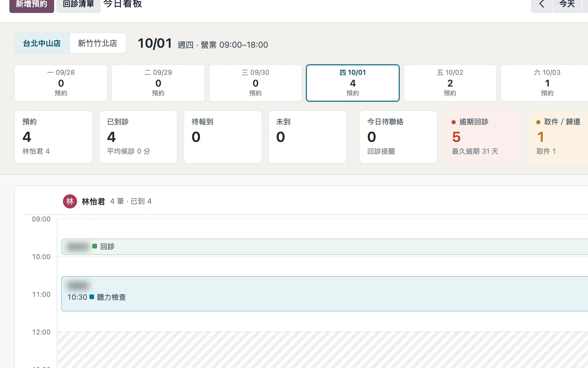Open the 10:30 聽力檢查 appointment block
This screenshot has width=588, height=368.
(325, 294)
